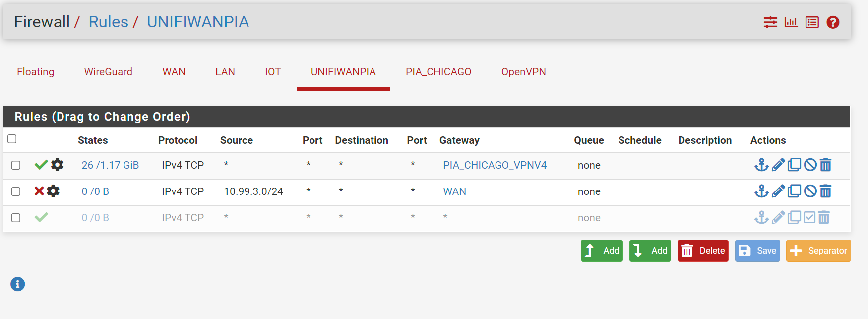Expand the blue info icon
868x319 pixels.
[17, 284]
